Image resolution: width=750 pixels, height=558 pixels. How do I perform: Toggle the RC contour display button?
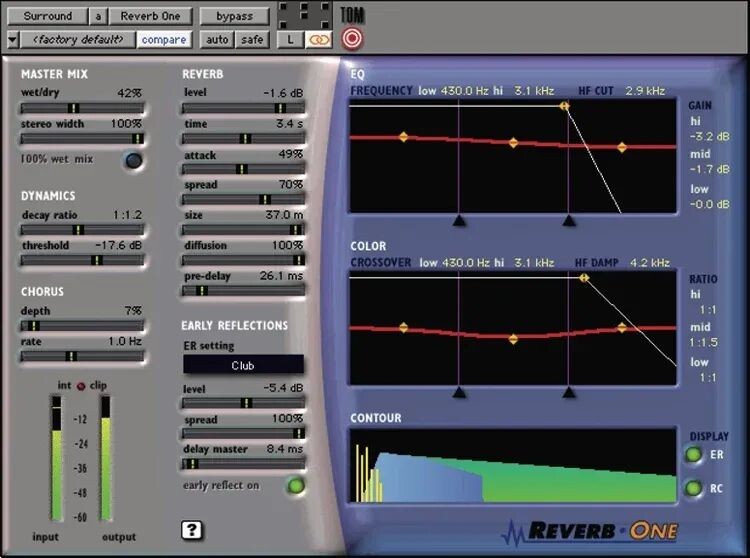pos(692,489)
